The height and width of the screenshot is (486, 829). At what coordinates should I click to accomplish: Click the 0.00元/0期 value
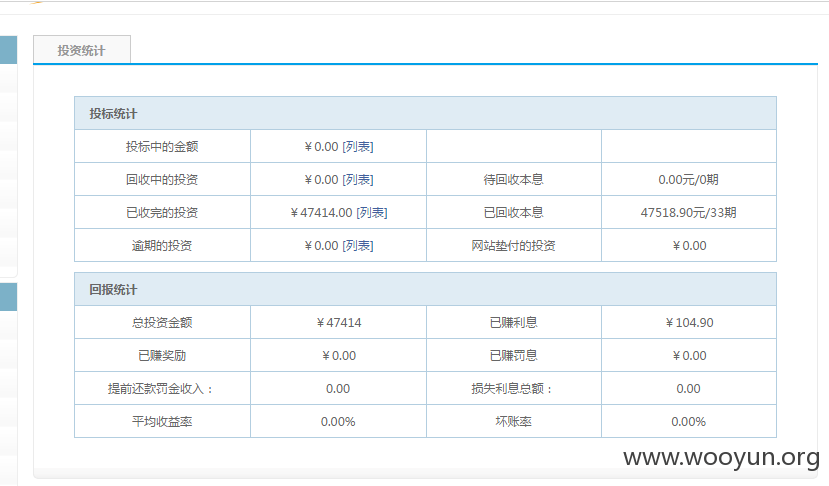pos(688,180)
